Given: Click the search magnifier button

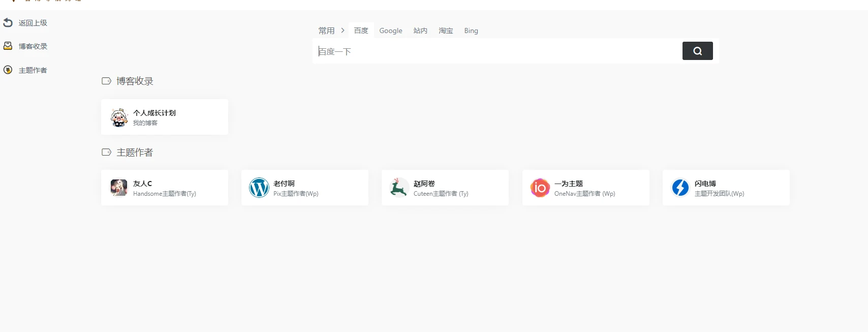Looking at the screenshot, I should 697,51.
